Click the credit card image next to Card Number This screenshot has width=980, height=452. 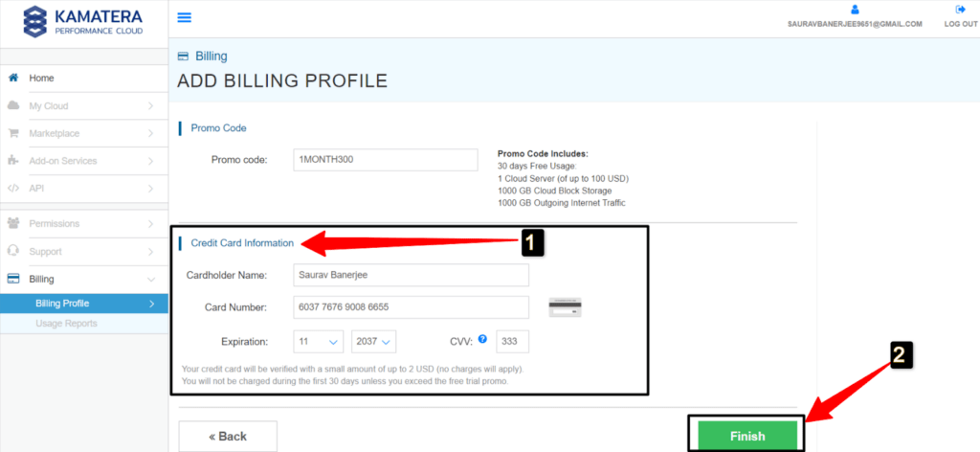pos(565,307)
